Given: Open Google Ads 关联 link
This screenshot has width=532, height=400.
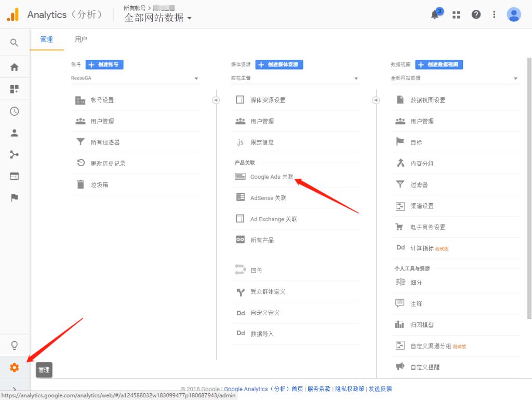Looking at the screenshot, I should [272, 177].
